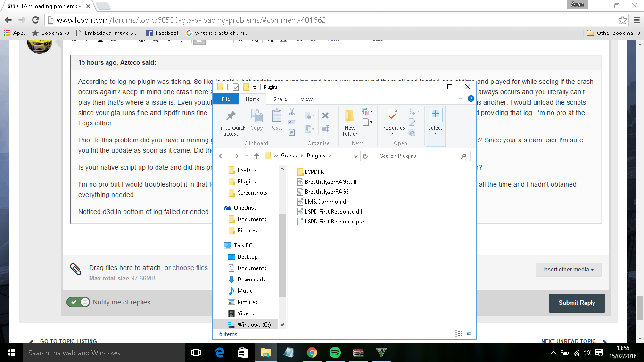Go back with Explorer back arrow

pyautogui.click(x=222, y=156)
